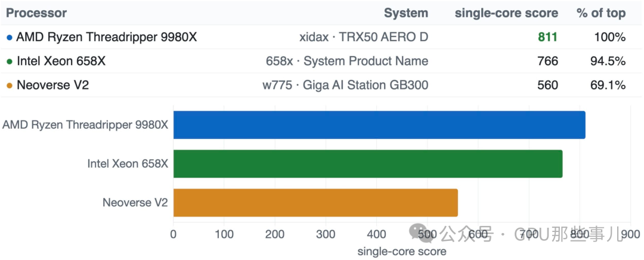Screen dimensions: 644x260
Task: Click the 69.1% of top value
Action: 606,85
